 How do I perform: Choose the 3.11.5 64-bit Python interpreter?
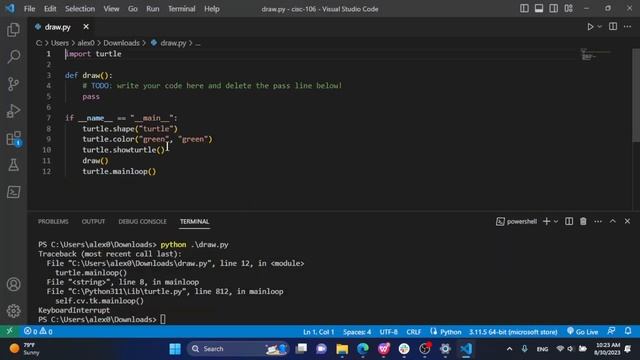click(x=513, y=332)
